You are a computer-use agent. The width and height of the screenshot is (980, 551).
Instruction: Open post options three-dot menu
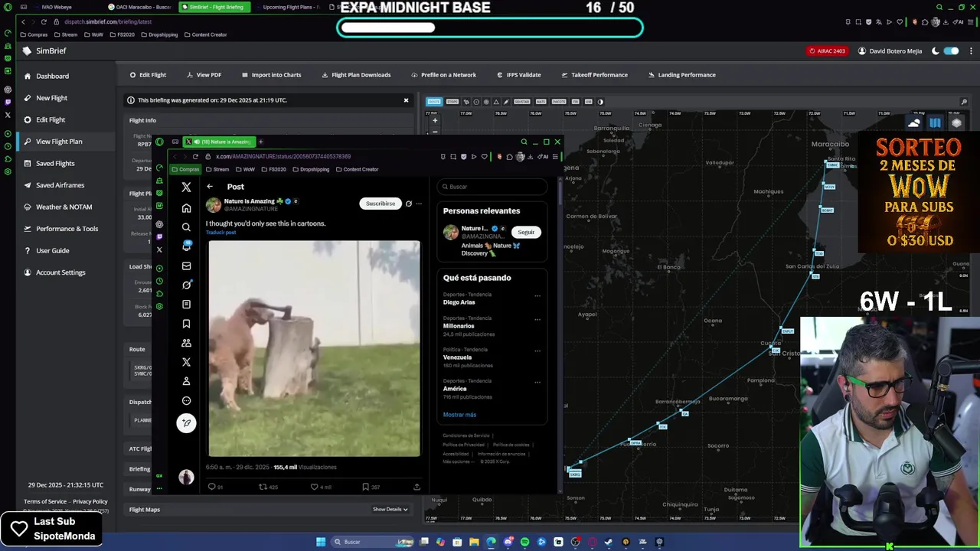419,204
